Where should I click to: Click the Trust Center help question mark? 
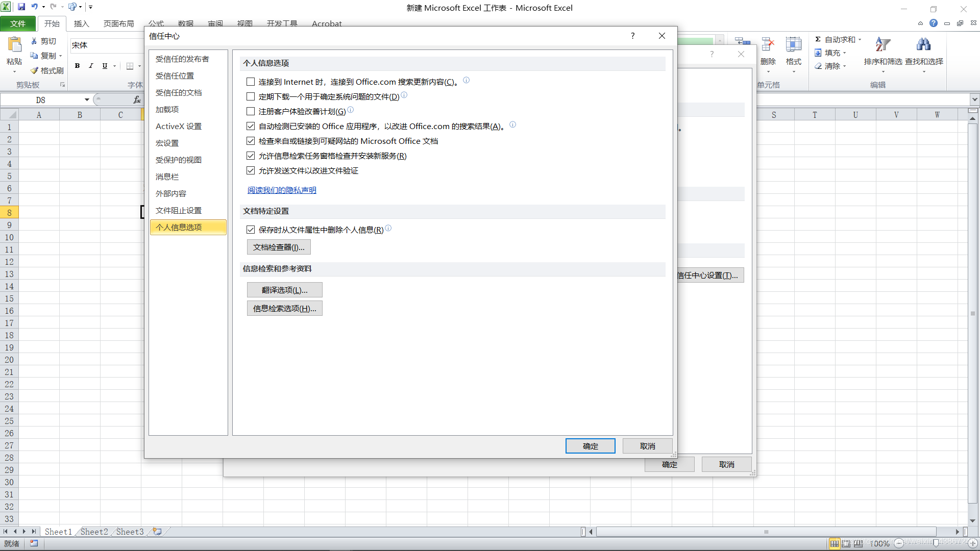(x=633, y=36)
